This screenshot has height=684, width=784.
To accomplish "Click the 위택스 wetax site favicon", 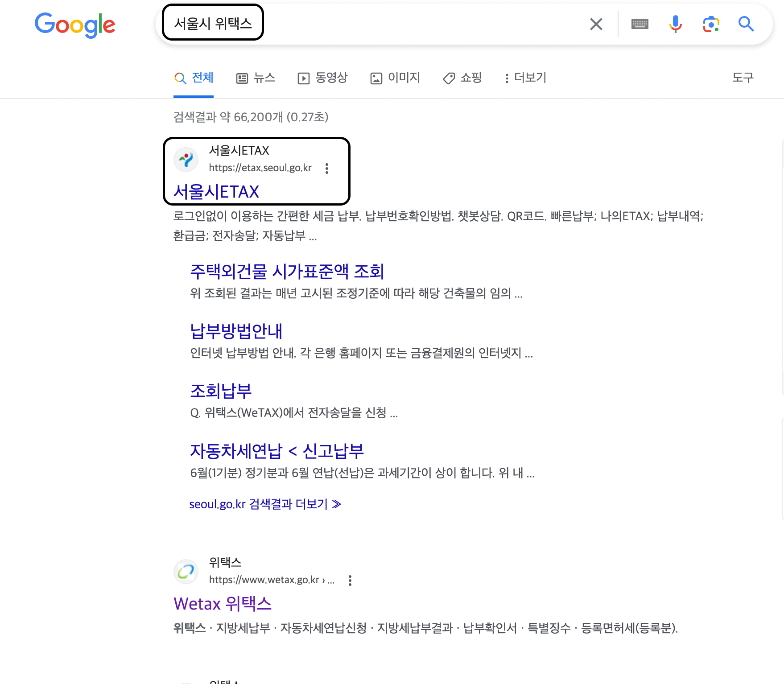I will point(186,571).
